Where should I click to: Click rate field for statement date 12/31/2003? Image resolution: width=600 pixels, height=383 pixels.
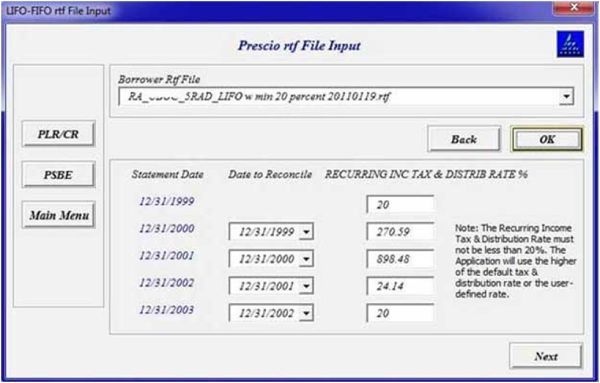tap(400, 313)
